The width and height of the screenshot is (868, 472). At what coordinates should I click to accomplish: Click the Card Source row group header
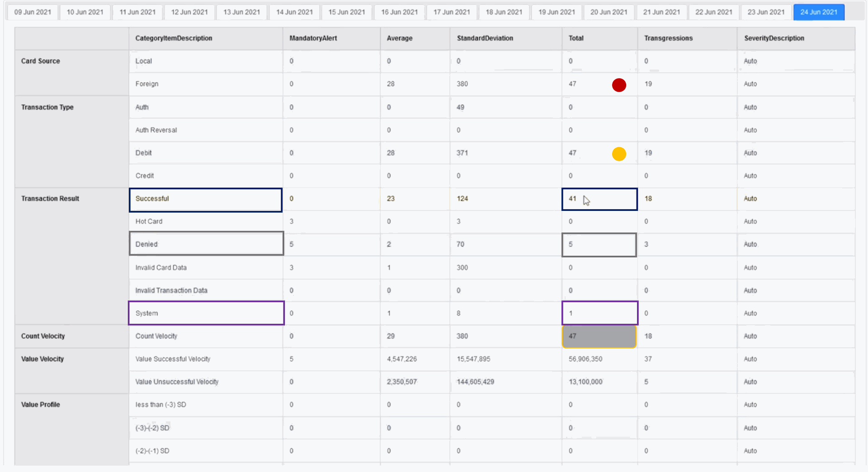(x=40, y=61)
